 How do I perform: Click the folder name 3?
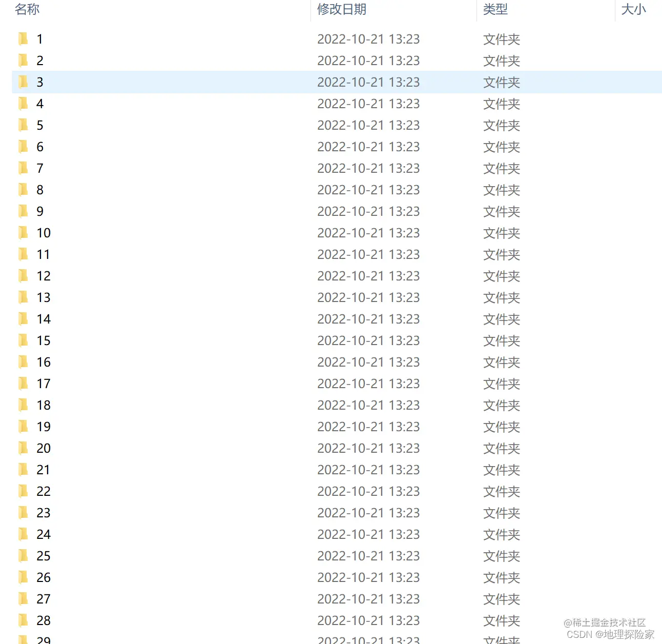click(x=40, y=82)
